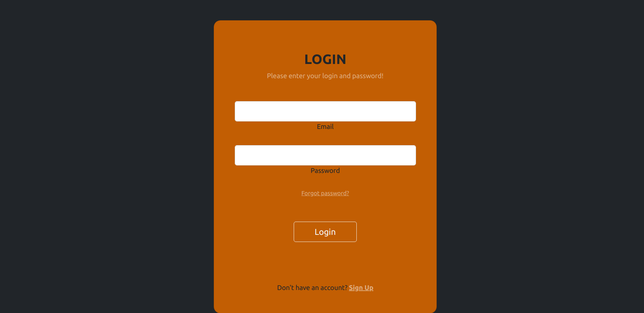
Task: Click the empty orange space above the LOGIN heading
Action: (325, 37)
